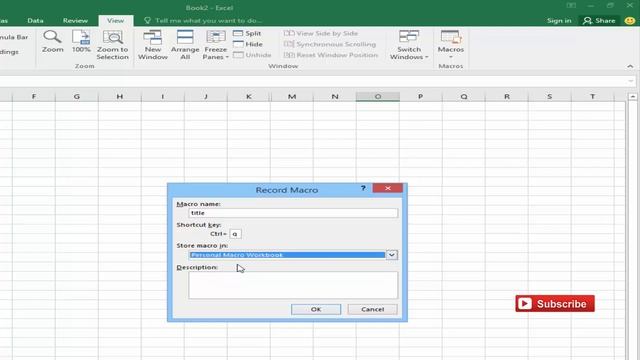This screenshot has height=360, width=640.
Task: Select column P header
Action: (420, 97)
